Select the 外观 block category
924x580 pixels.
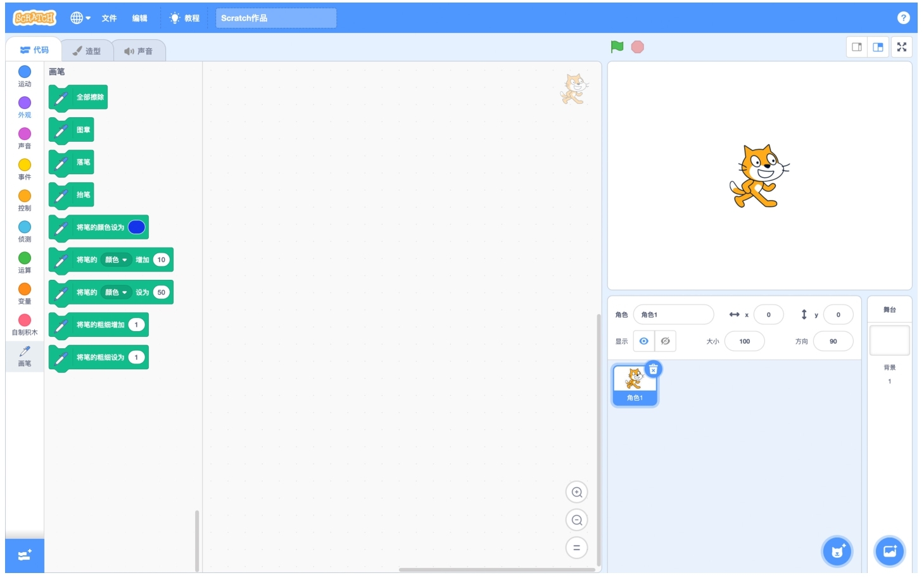point(25,107)
